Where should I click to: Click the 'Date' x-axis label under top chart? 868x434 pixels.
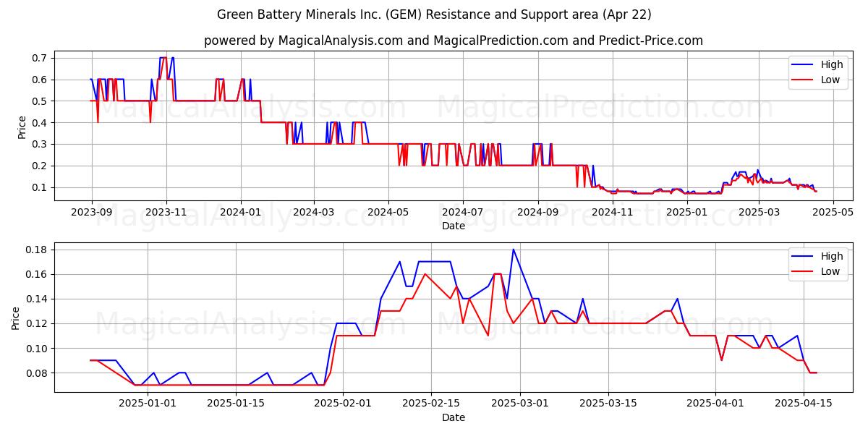pos(454,226)
